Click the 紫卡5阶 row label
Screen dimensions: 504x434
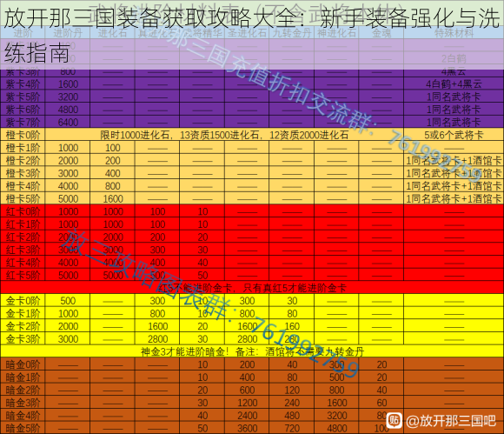[x=23, y=97]
